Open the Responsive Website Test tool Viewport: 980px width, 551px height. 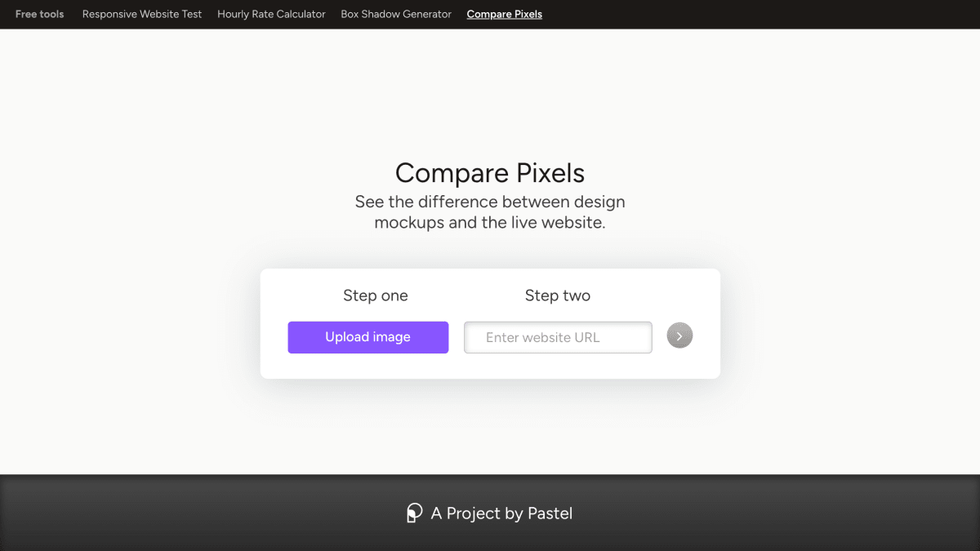tap(142, 14)
